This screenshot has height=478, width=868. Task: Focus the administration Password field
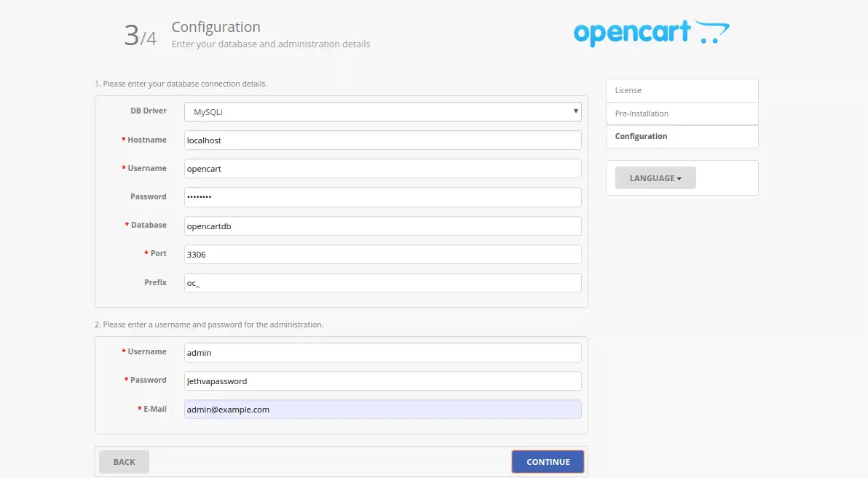(x=382, y=381)
